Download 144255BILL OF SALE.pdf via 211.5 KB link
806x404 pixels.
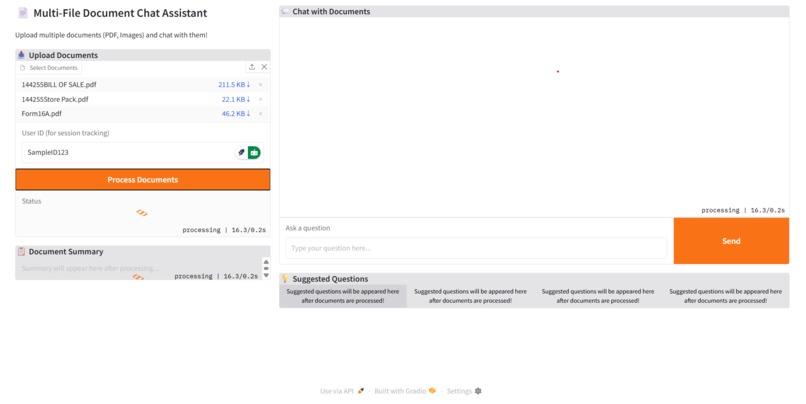click(234, 85)
